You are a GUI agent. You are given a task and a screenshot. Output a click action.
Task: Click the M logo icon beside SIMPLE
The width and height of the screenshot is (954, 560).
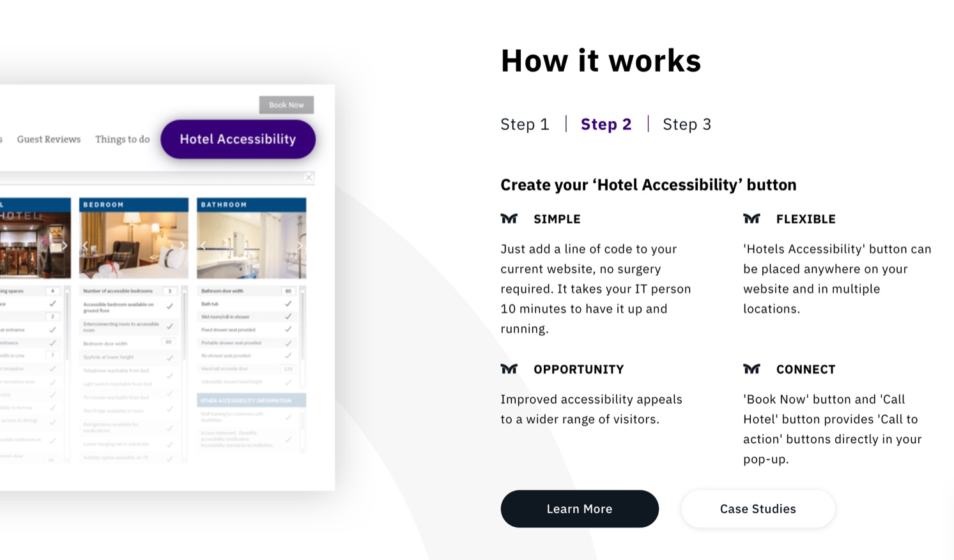coord(509,219)
